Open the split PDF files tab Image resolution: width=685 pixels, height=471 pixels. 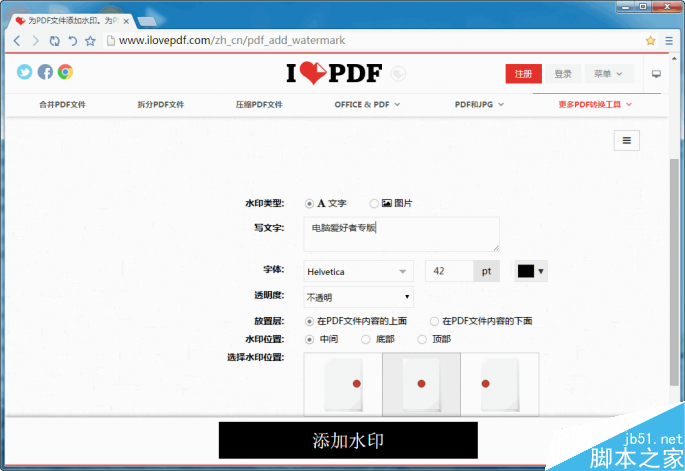tap(161, 104)
